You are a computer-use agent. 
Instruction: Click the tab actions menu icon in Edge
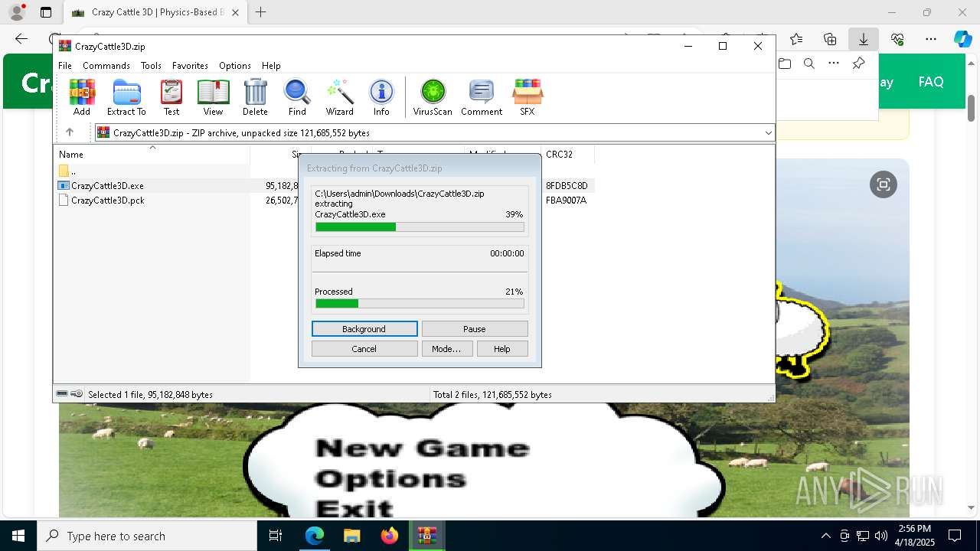(x=46, y=12)
